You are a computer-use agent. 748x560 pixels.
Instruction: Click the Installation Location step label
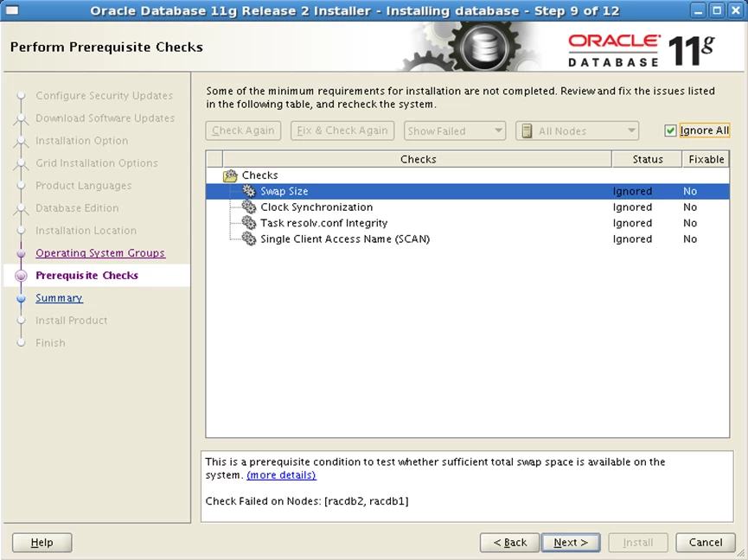pos(86,231)
